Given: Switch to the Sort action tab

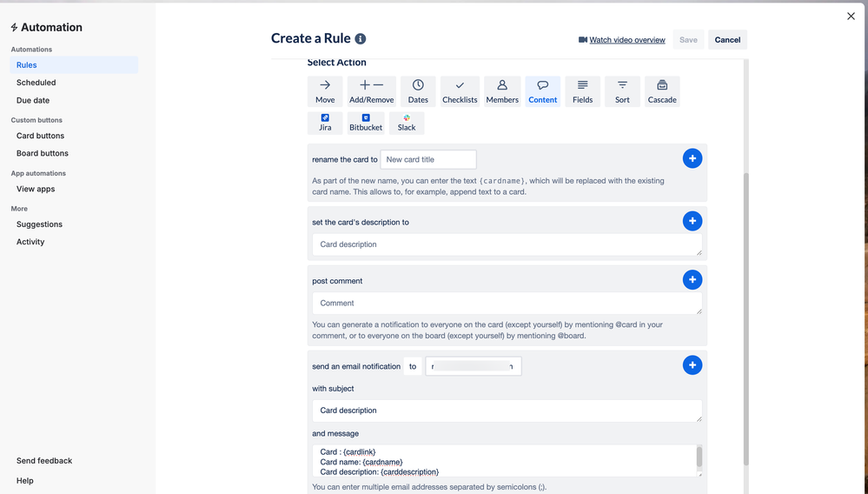Looking at the screenshot, I should point(622,91).
